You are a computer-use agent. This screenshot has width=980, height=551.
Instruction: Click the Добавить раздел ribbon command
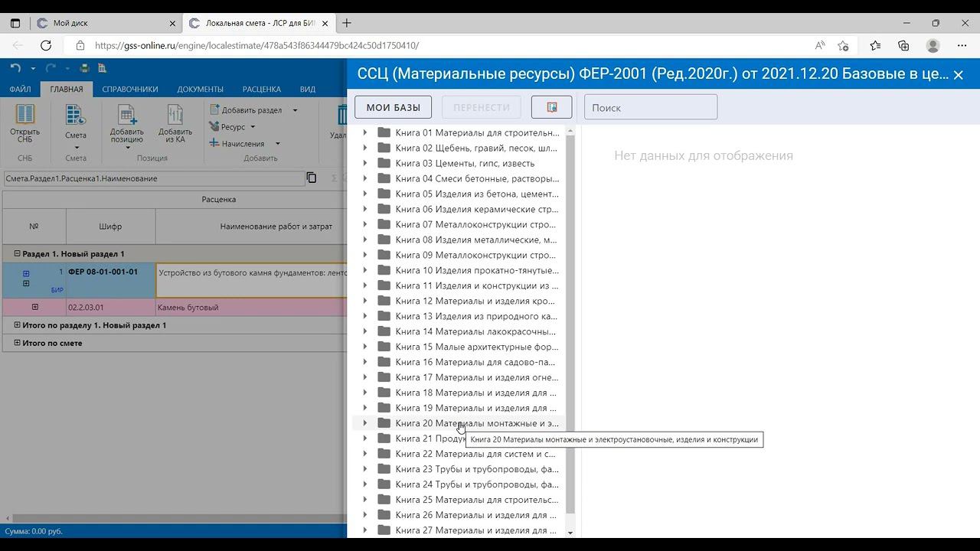click(x=247, y=110)
